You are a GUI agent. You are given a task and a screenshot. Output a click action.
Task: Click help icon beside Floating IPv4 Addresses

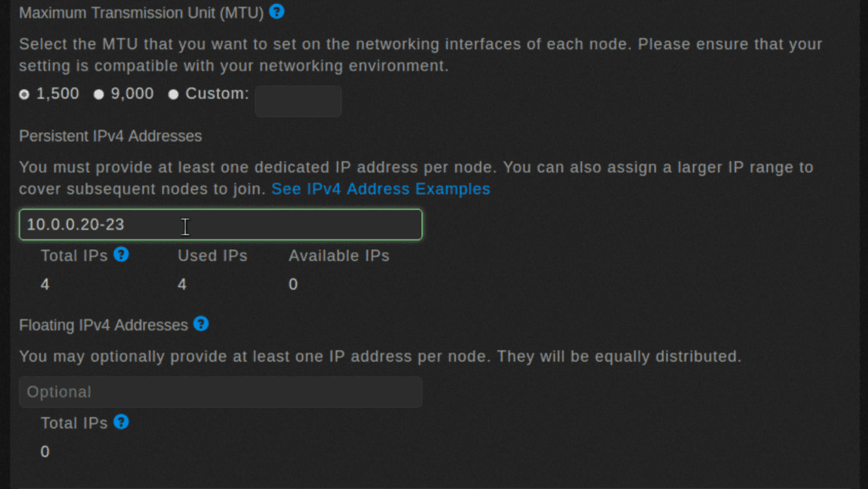pyautogui.click(x=201, y=324)
